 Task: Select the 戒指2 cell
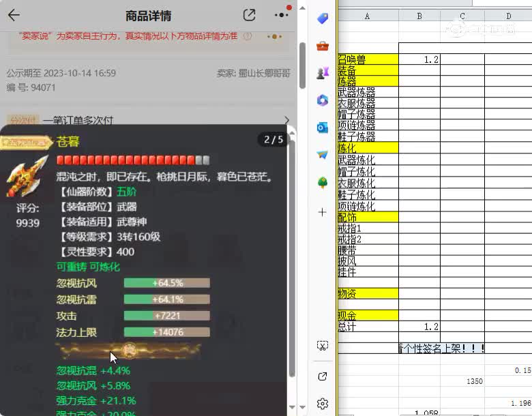pyautogui.click(x=368, y=239)
